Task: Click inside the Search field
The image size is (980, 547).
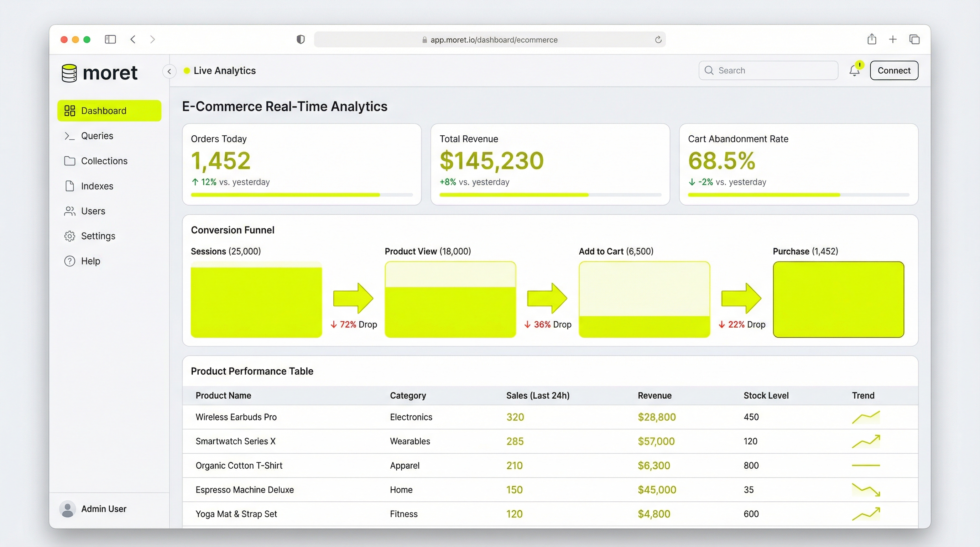Action: coord(768,71)
